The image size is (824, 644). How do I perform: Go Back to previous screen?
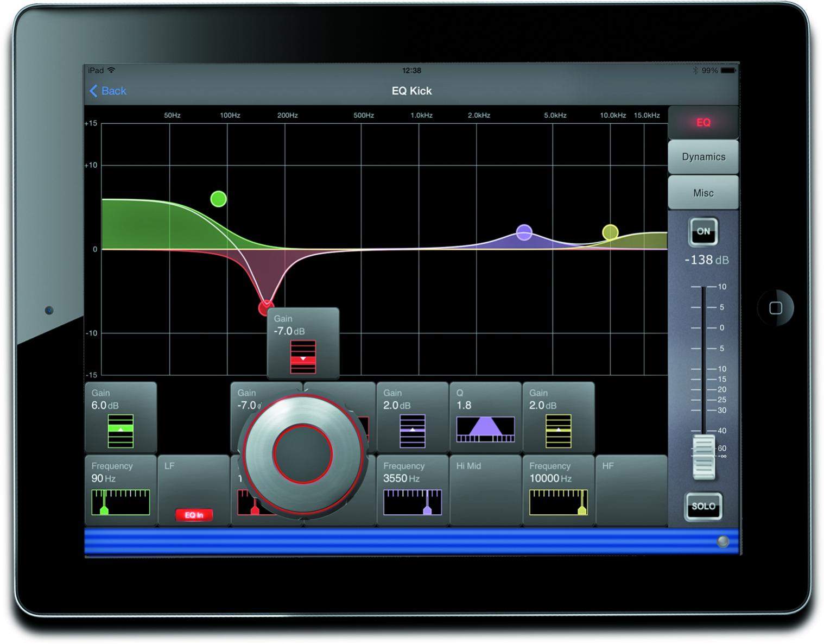108,91
